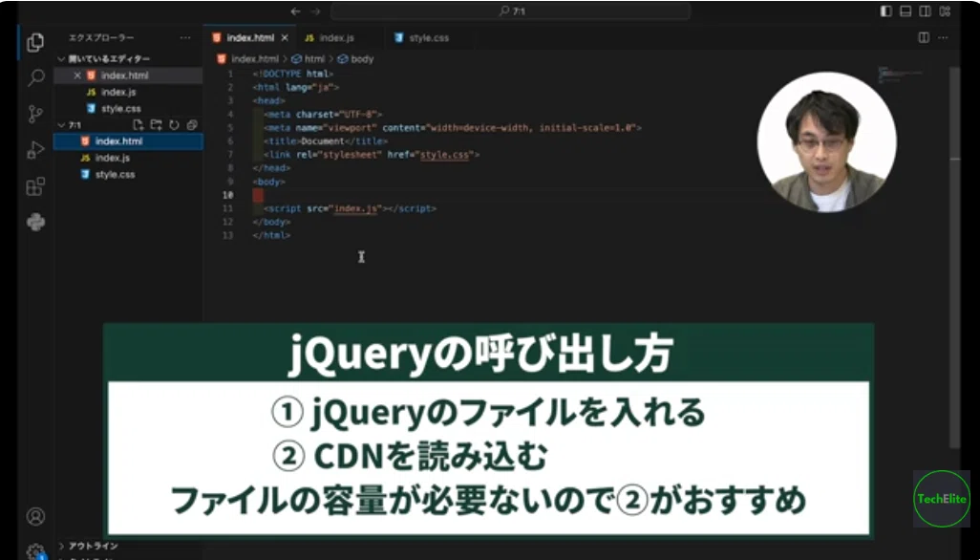980x560 pixels.
Task: Click the meta viewport line
Action: click(453, 128)
